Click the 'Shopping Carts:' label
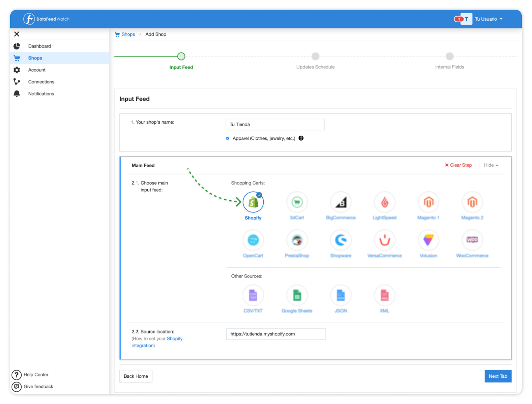Viewport: 532px width, 404px height. [x=248, y=183]
